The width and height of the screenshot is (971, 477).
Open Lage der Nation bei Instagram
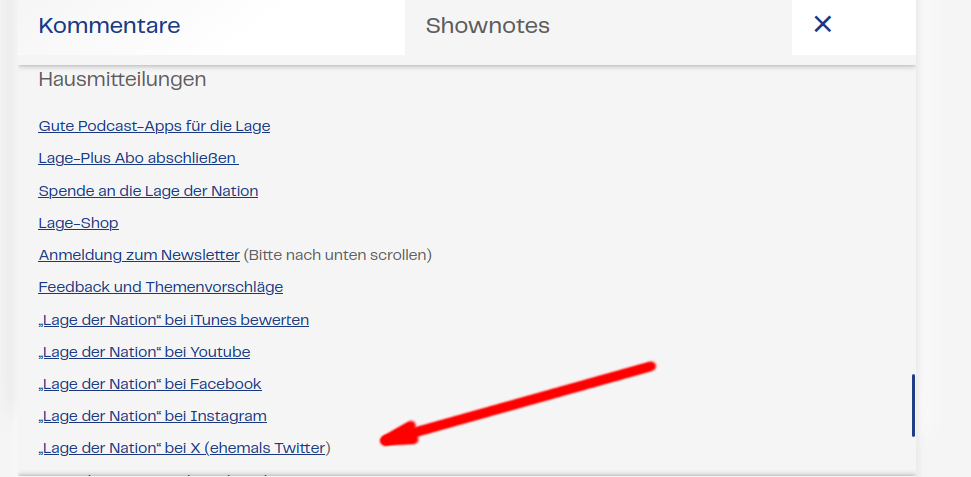(x=152, y=416)
